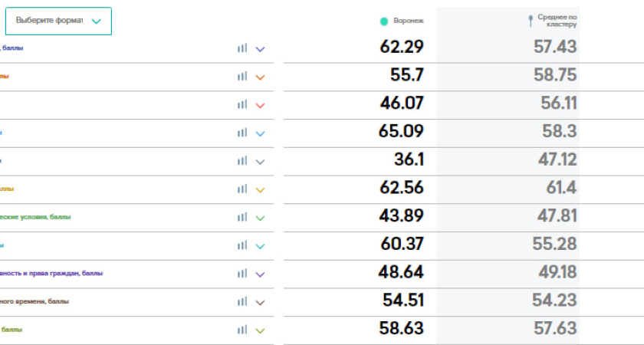This screenshot has width=644, height=345.
Task: Click the teal Воронеж legend dot
Action: [x=384, y=21]
